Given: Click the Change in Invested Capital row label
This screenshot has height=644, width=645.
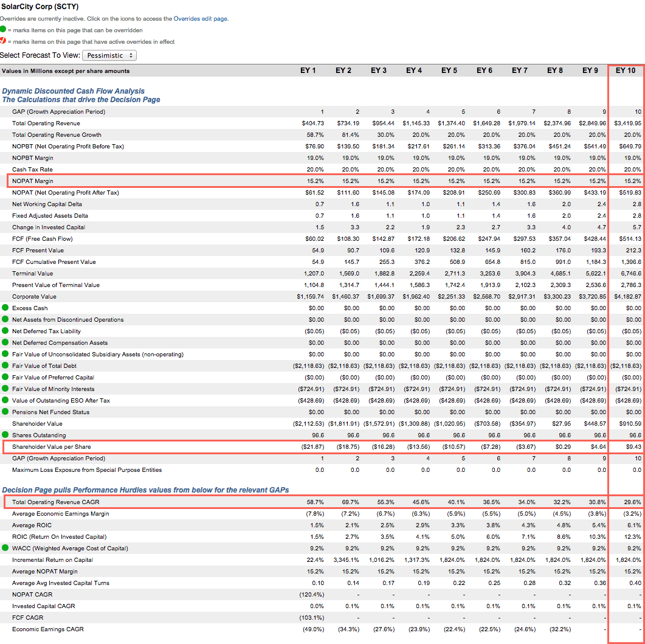Looking at the screenshot, I should pos(49,227).
